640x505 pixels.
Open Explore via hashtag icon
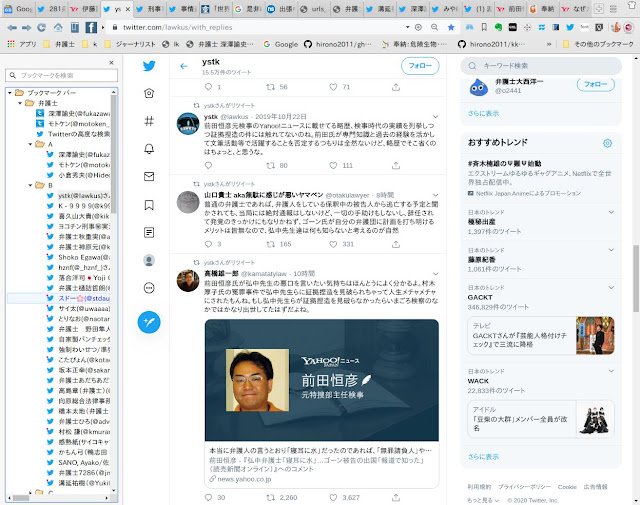(149, 121)
